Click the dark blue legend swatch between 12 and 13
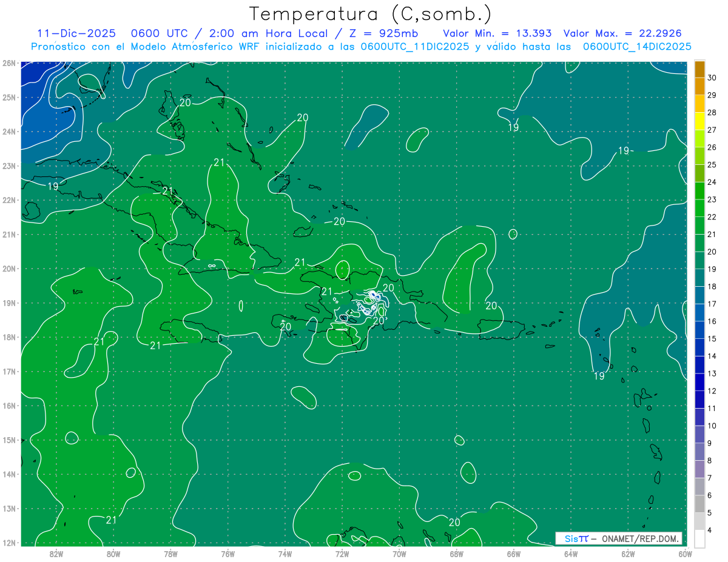The height and width of the screenshot is (562, 728). pyautogui.click(x=699, y=382)
